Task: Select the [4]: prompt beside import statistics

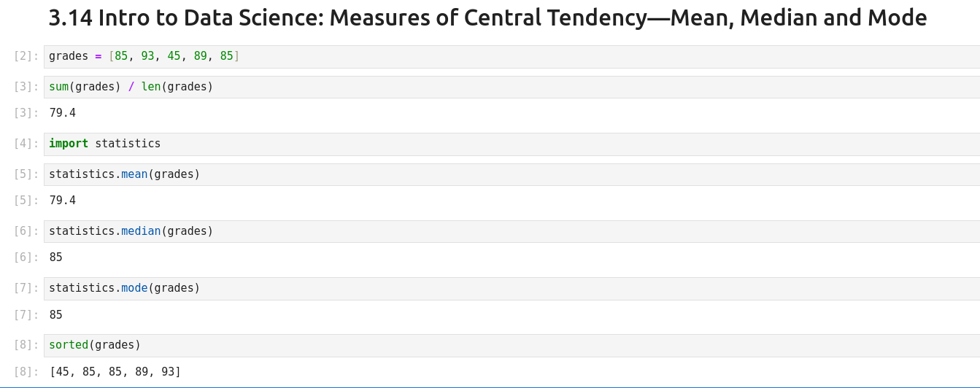Action: 26,144
